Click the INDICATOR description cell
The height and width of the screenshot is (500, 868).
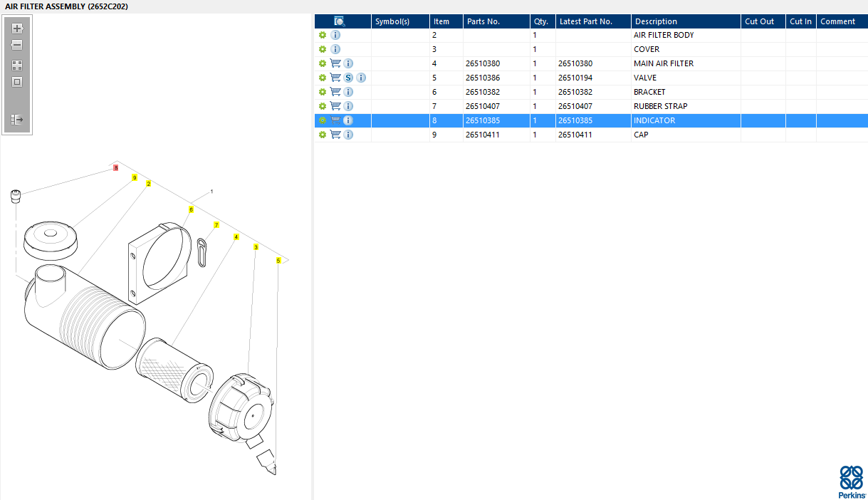[686, 120]
